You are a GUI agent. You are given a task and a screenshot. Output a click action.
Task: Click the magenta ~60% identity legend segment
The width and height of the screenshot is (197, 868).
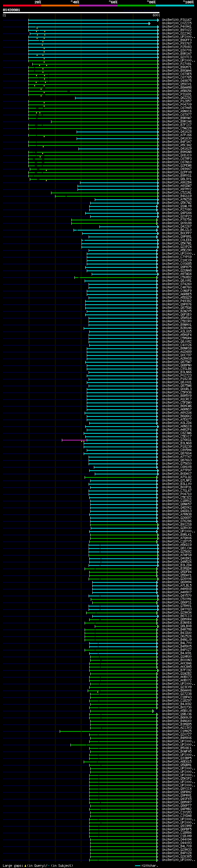click(99, 6)
